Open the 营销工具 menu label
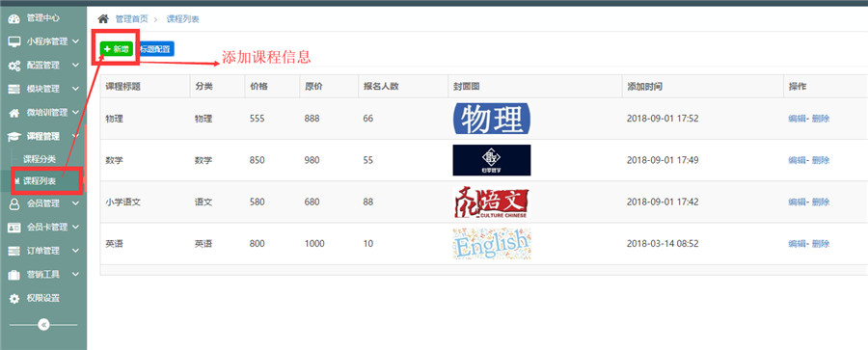The image size is (868, 350). pyautogui.click(x=43, y=274)
